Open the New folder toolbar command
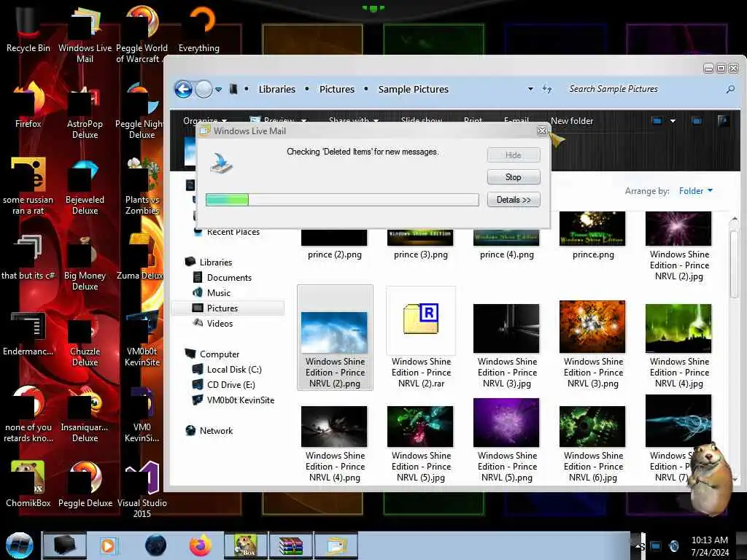This screenshot has width=747, height=560. pos(572,121)
